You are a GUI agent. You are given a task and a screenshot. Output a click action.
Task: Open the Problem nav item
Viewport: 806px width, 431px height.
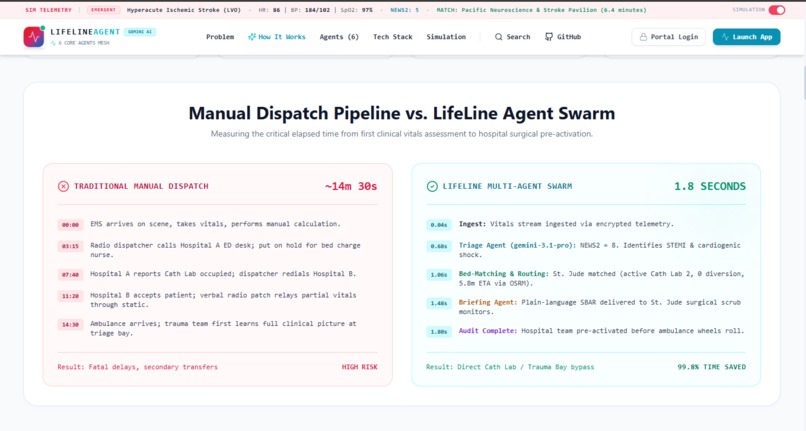point(220,37)
